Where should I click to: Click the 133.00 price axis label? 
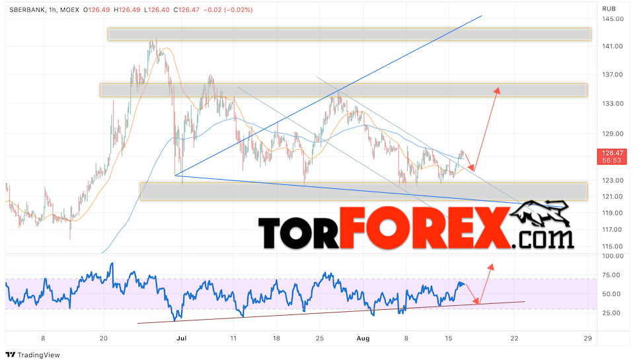pyautogui.click(x=613, y=104)
